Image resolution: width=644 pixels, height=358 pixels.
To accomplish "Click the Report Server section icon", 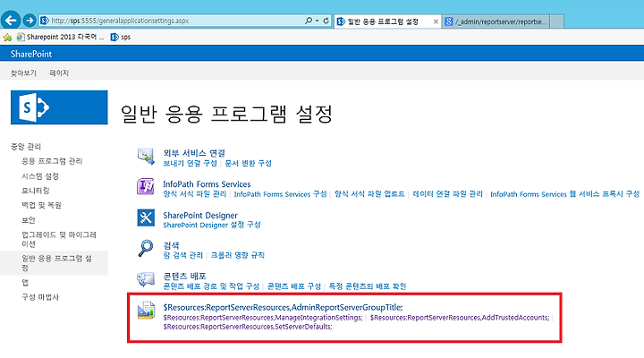I will pyautogui.click(x=146, y=311).
